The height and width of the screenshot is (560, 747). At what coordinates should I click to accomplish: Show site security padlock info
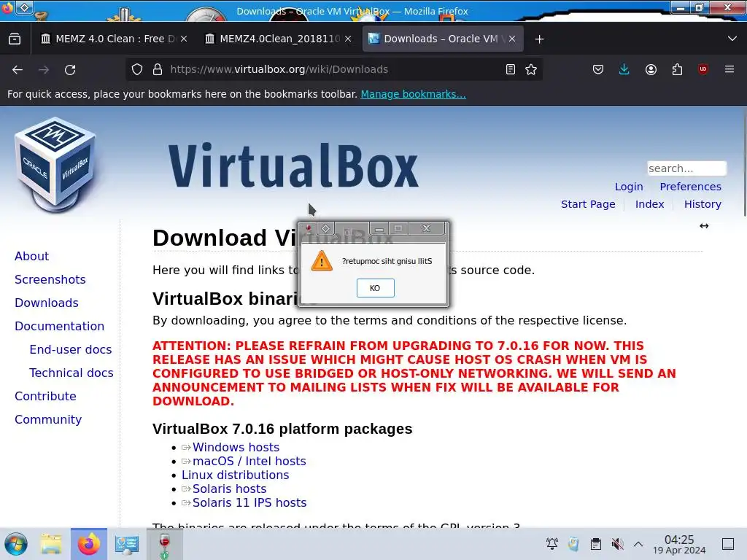coord(158,69)
